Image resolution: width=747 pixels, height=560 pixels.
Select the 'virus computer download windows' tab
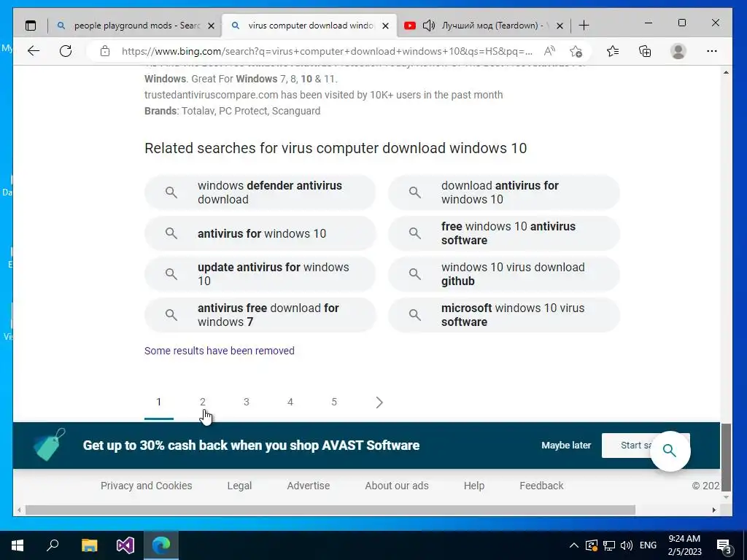point(309,26)
